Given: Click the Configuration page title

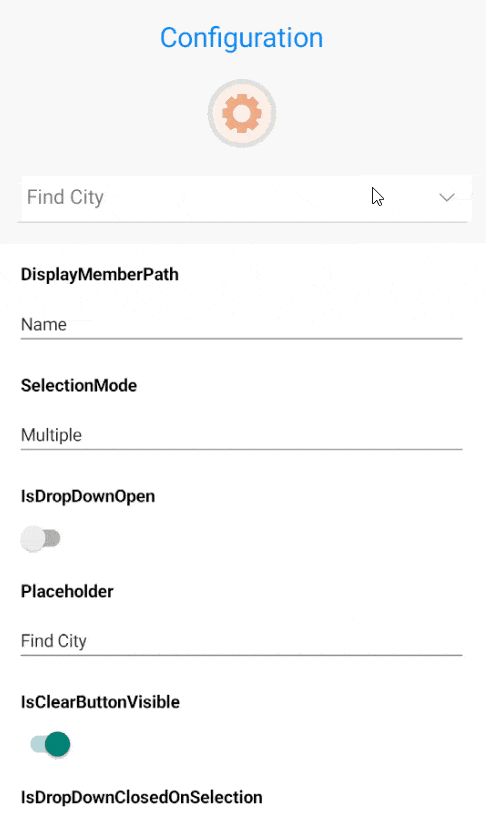Looking at the screenshot, I should click(x=242, y=37).
